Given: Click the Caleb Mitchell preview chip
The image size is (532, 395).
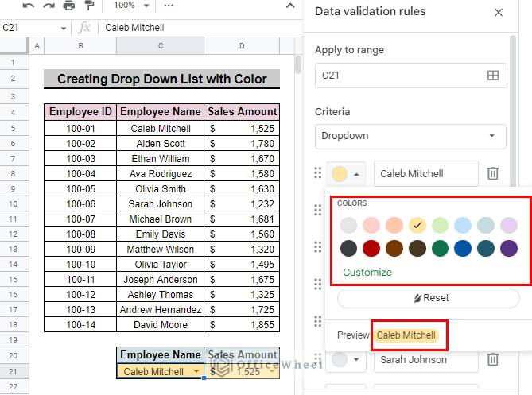Looking at the screenshot, I should (406, 335).
